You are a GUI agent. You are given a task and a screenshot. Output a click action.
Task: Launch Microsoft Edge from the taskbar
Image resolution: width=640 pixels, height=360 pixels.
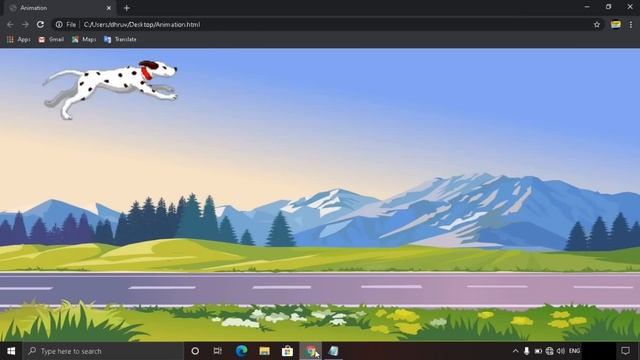[x=242, y=351]
